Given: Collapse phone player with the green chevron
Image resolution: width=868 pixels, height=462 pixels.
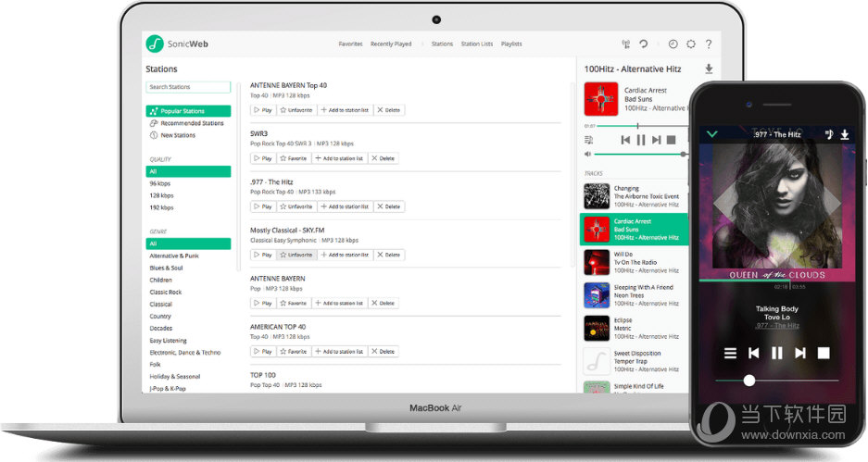Looking at the screenshot, I should tap(712, 134).
